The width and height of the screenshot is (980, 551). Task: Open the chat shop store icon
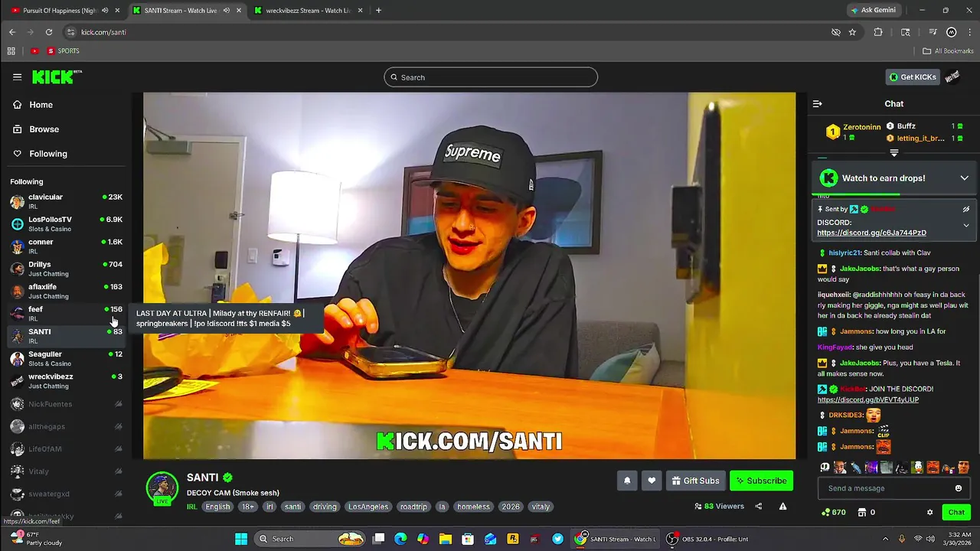(x=861, y=512)
